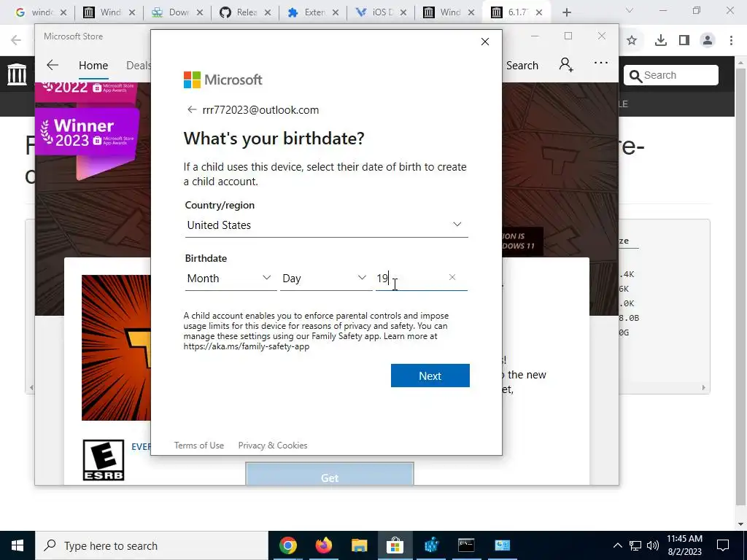This screenshot has width=747, height=560.
Task: Click the volume speaker tray icon
Action: tap(653, 545)
